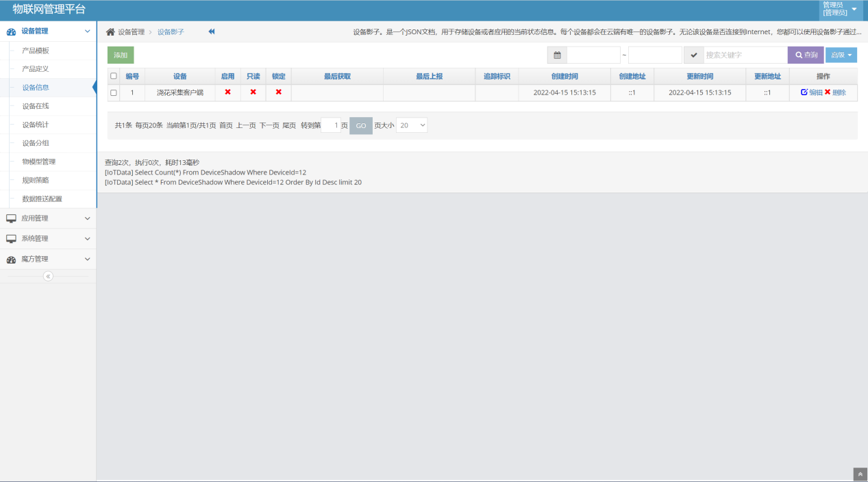Click the 搜索关键字 search input

pyautogui.click(x=745, y=55)
